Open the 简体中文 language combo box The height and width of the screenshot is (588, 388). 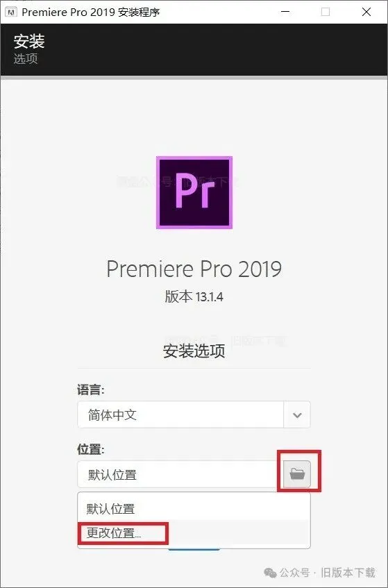click(x=194, y=414)
